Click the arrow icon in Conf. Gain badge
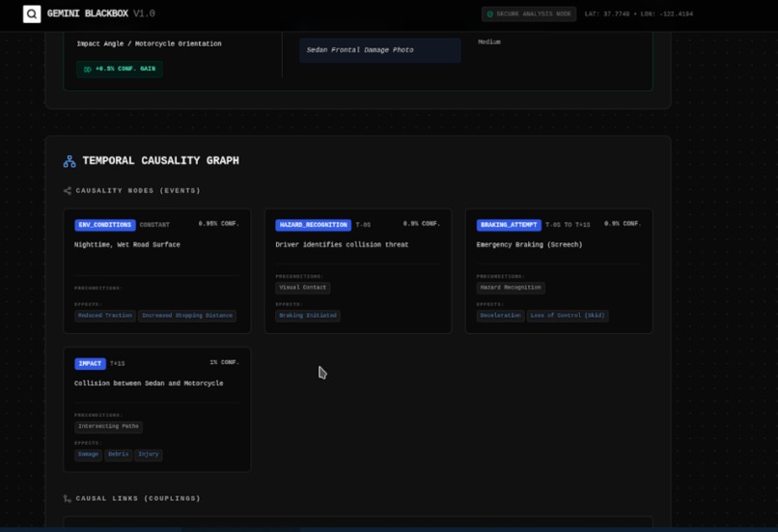This screenshot has width=778, height=532. pyautogui.click(x=87, y=69)
